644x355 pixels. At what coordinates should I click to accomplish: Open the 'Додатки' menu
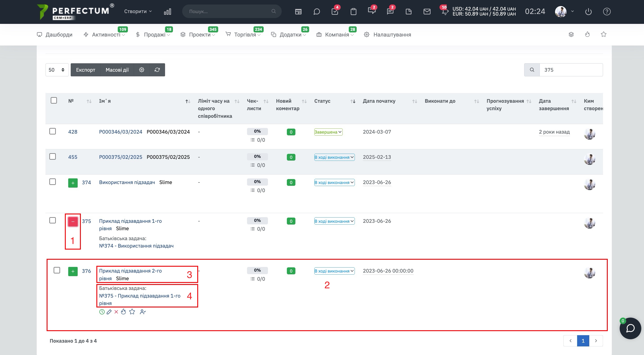288,34
